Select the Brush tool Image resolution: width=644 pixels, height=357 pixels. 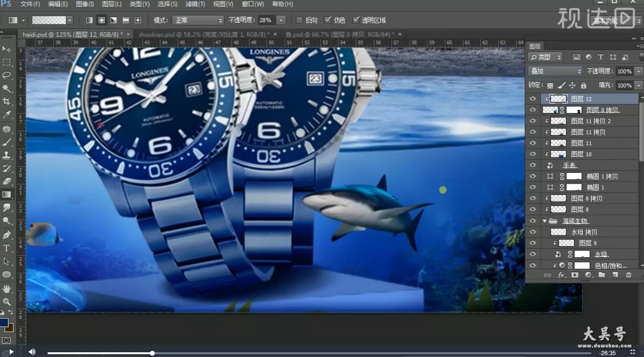(7, 142)
